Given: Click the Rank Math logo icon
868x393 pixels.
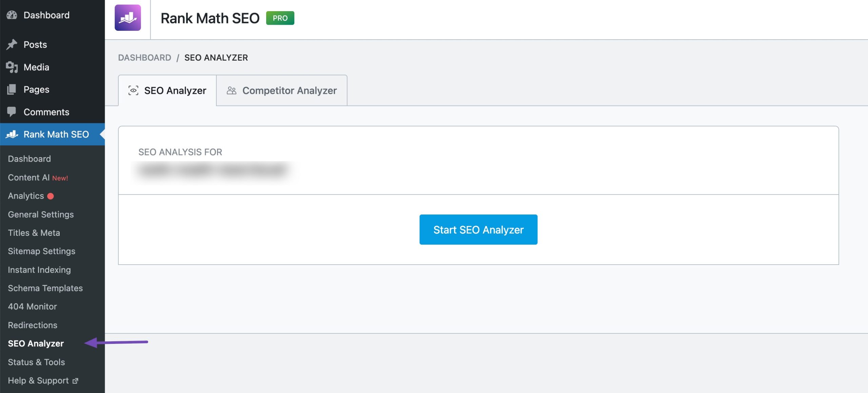Looking at the screenshot, I should (x=127, y=18).
